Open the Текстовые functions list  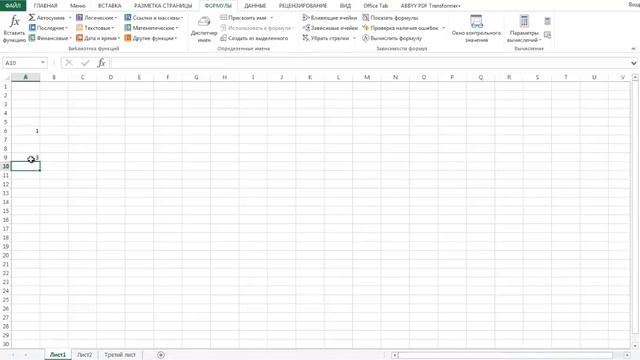[95, 28]
